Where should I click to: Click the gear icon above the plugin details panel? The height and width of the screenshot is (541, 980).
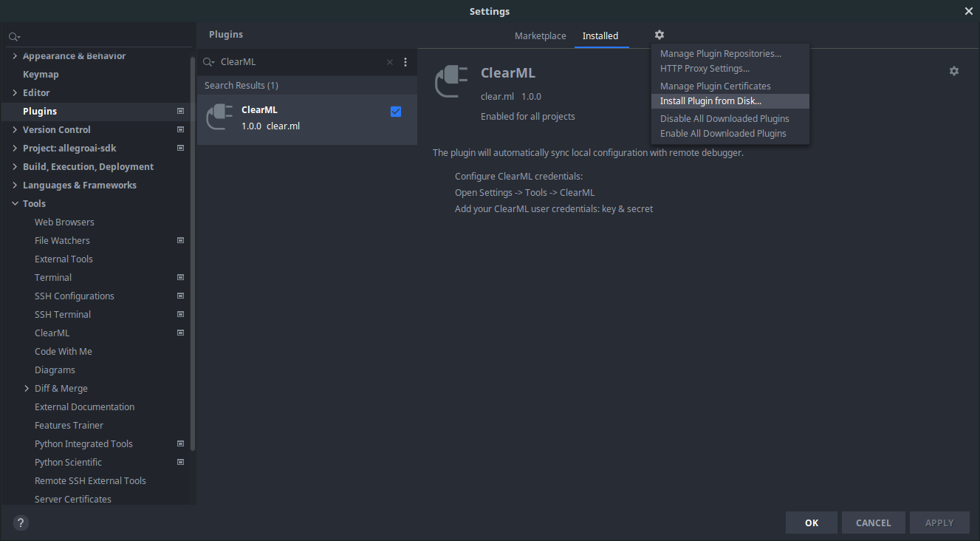click(x=953, y=70)
